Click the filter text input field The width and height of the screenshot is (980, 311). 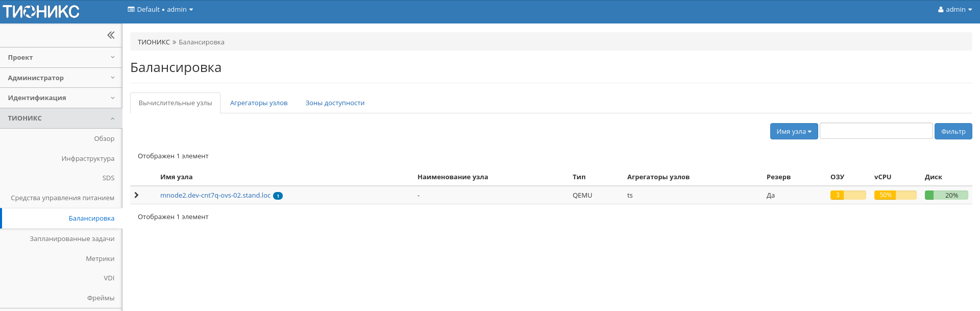point(876,131)
